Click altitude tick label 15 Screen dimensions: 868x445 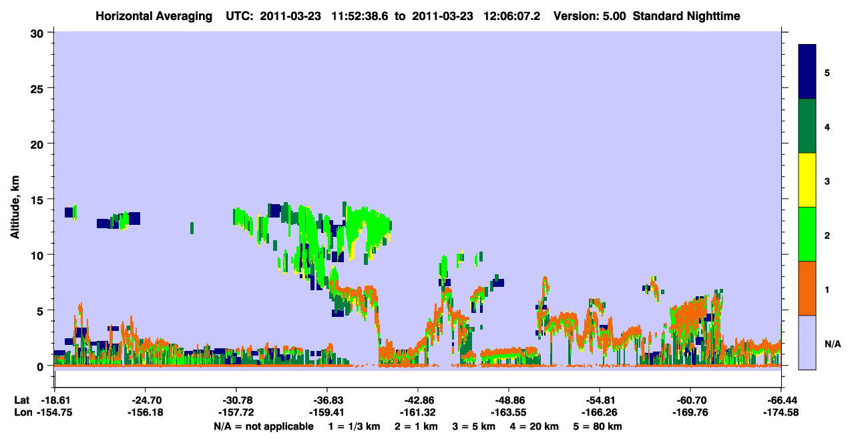pyautogui.click(x=39, y=199)
